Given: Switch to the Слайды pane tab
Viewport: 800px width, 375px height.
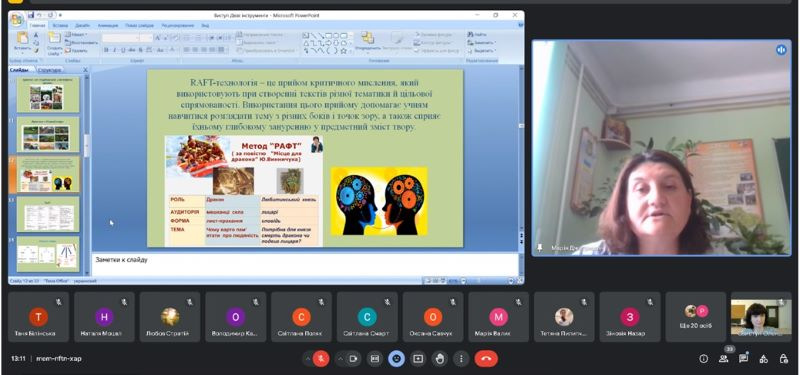Looking at the screenshot, I should [19, 70].
